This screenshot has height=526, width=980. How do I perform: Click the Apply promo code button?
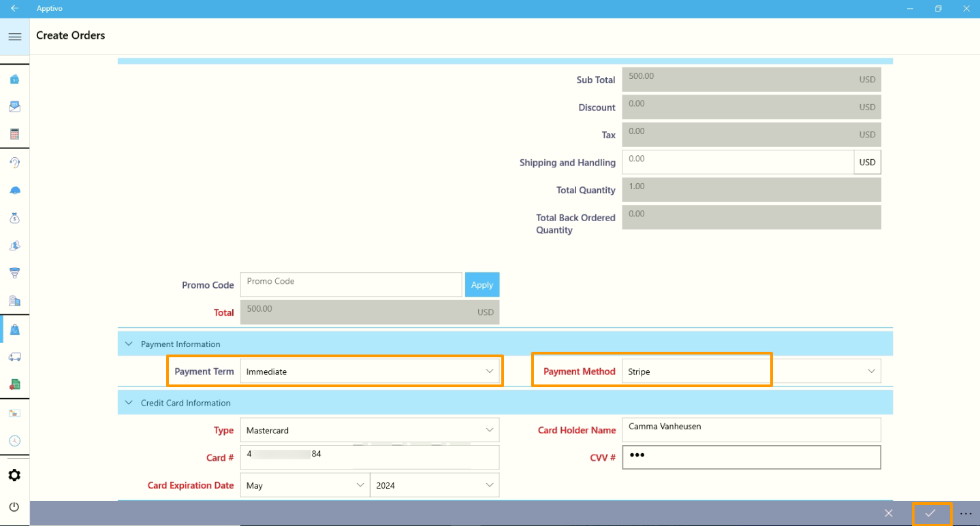point(481,285)
